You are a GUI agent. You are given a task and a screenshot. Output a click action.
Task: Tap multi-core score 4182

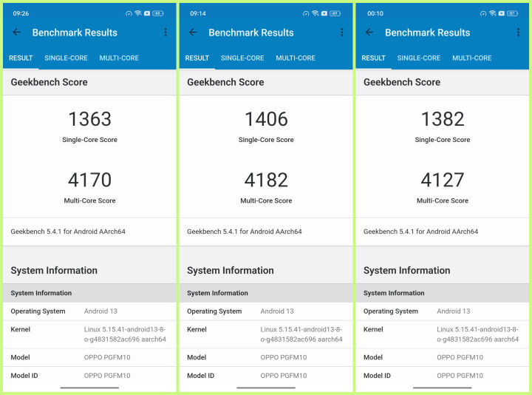tap(266, 180)
